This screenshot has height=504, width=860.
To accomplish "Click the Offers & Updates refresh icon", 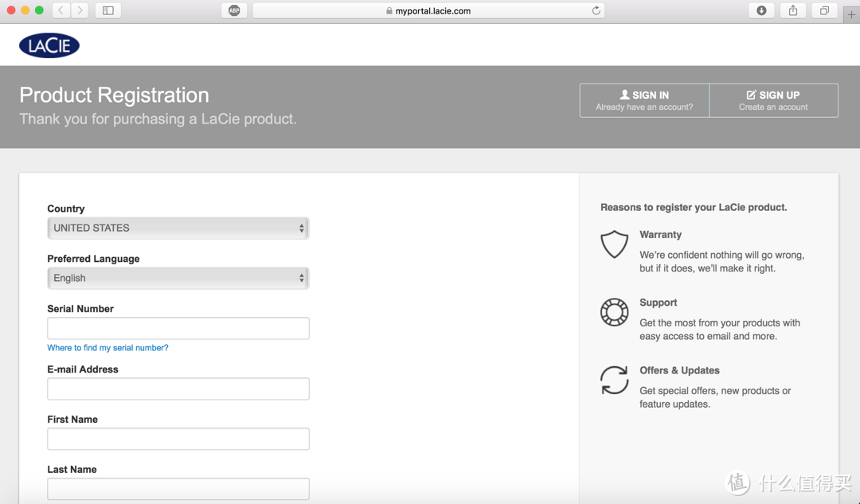I will pyautogui.click(x=614, y=380).
